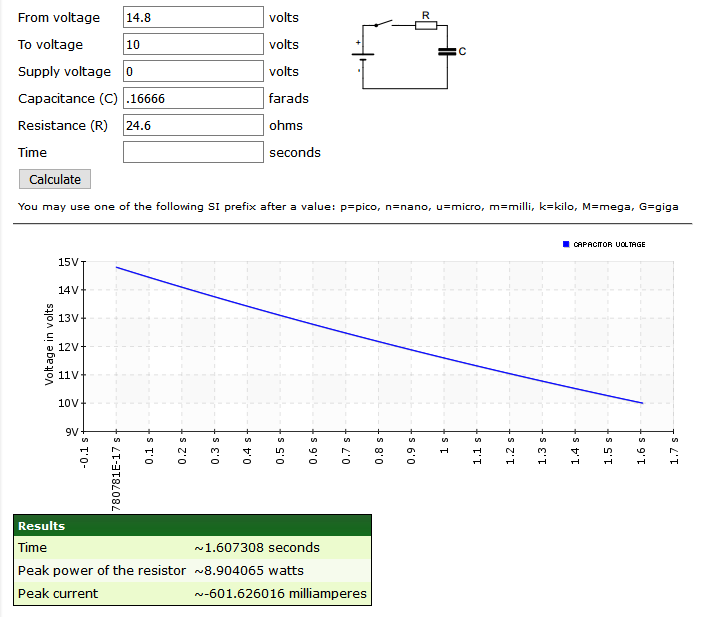Click the From voltage input field

[192, 18]
